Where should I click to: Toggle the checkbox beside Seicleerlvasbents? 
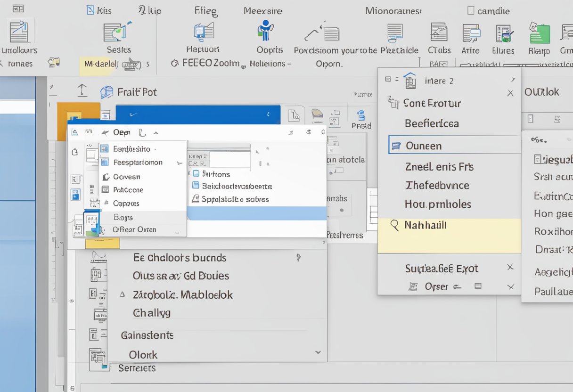(x=195, y=186)
